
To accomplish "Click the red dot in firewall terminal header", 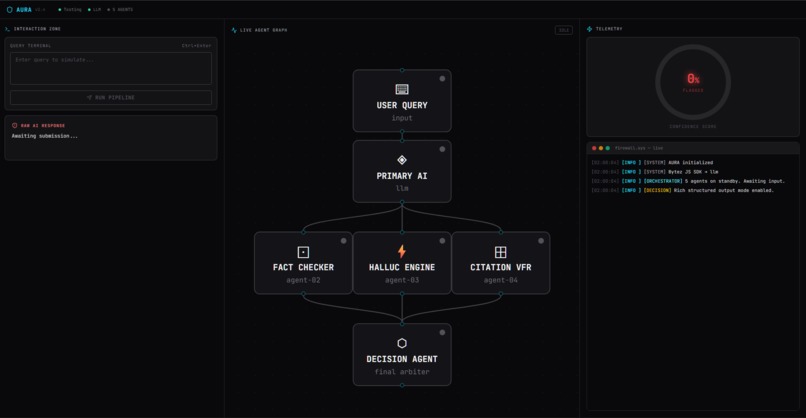I will (594, 148).
